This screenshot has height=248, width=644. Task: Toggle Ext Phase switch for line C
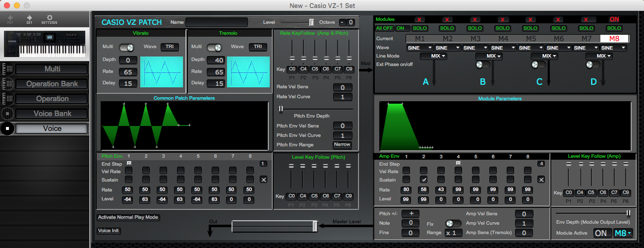click(x=539, y=64)
